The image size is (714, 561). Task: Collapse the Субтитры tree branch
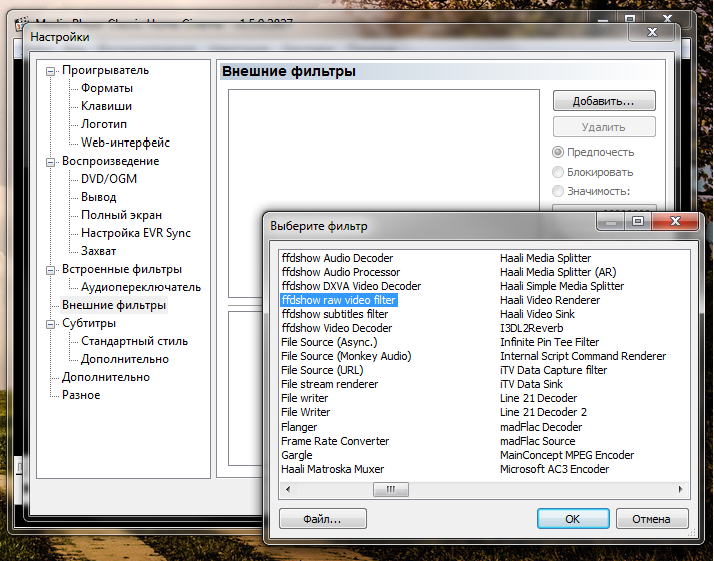pyautogui.click(x=51, y=324)
